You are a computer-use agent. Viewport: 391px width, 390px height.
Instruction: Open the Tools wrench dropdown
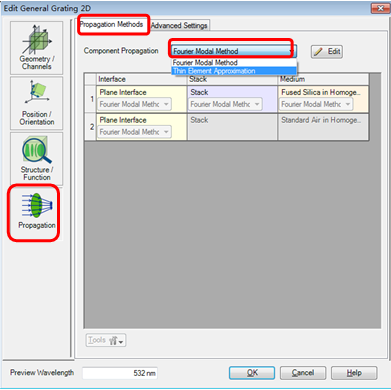[106, 340]
